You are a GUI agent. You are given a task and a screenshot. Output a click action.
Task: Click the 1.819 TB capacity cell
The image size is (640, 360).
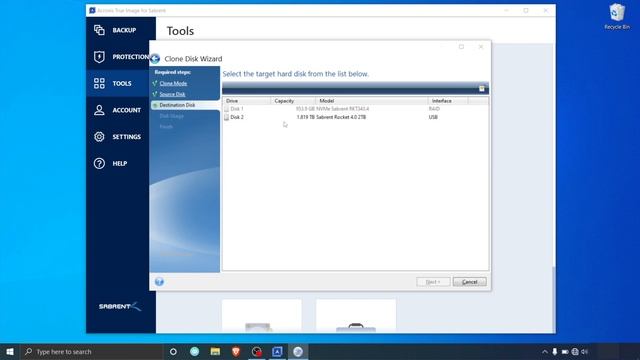tap(306, 117)
